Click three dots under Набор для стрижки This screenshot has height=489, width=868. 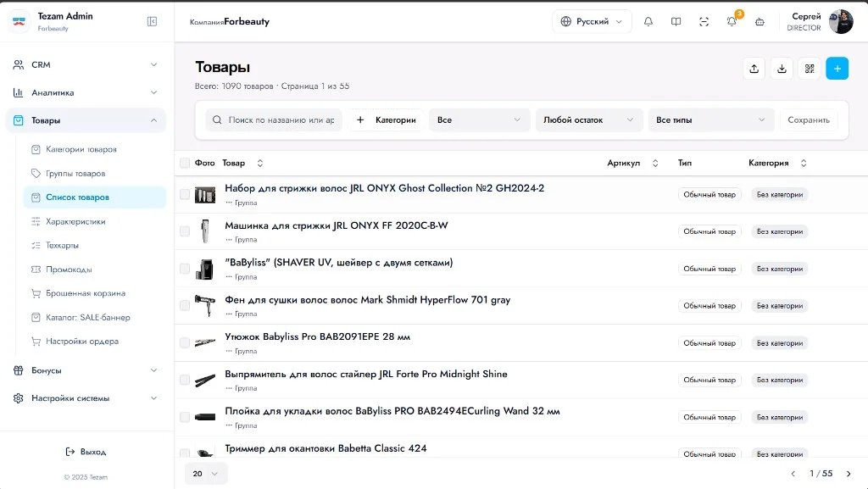click(229, 203)
